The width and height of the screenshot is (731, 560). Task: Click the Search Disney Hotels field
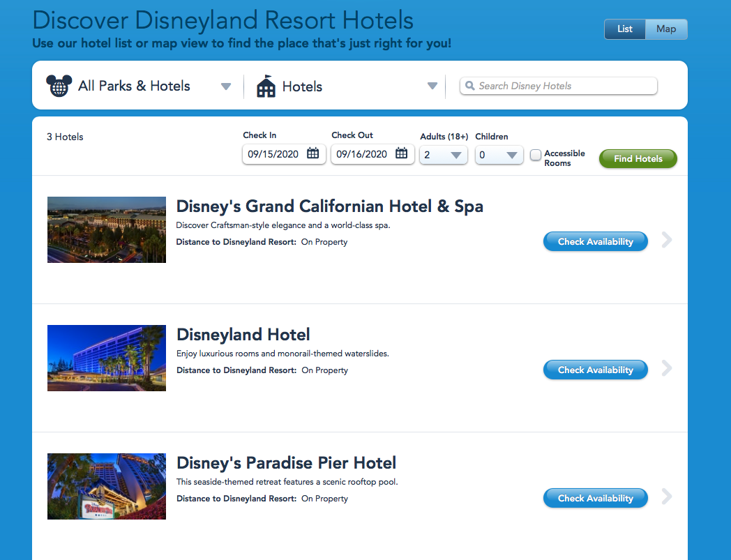click(565, 86)
